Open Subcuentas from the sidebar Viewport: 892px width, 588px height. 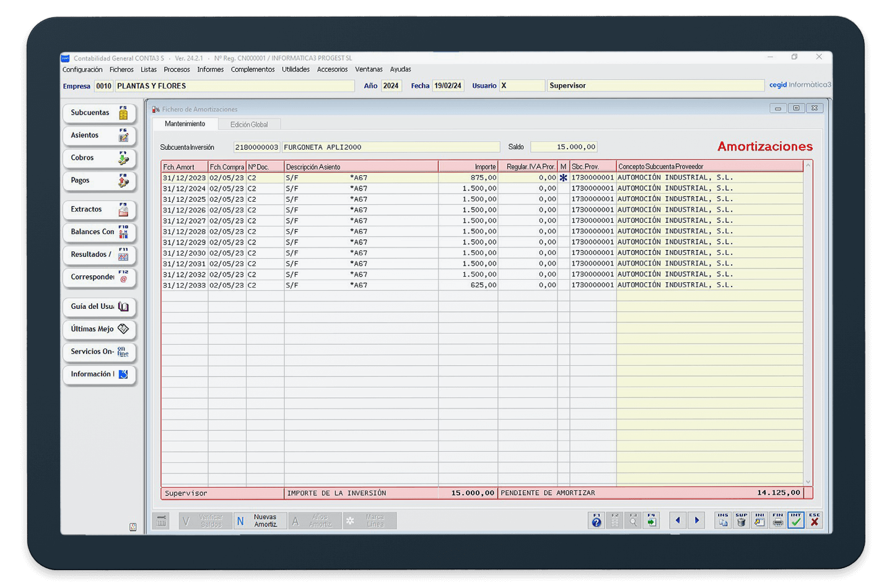coord(99,113)
